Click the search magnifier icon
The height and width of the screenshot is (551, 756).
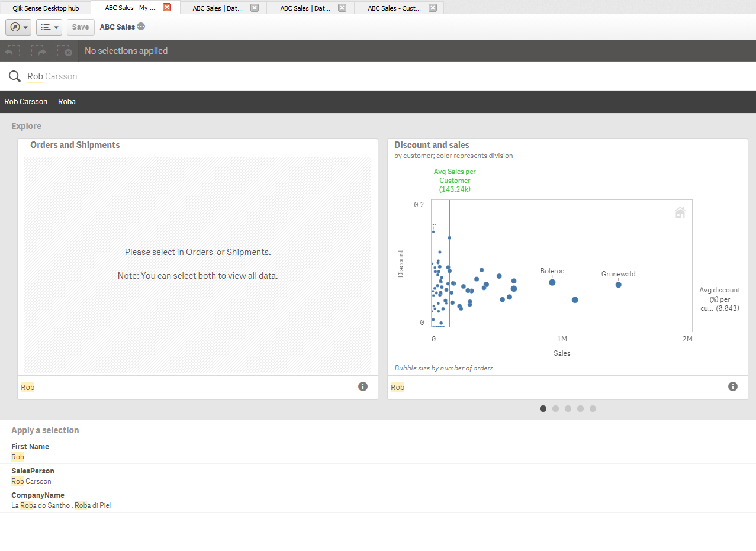coord(15,76)
